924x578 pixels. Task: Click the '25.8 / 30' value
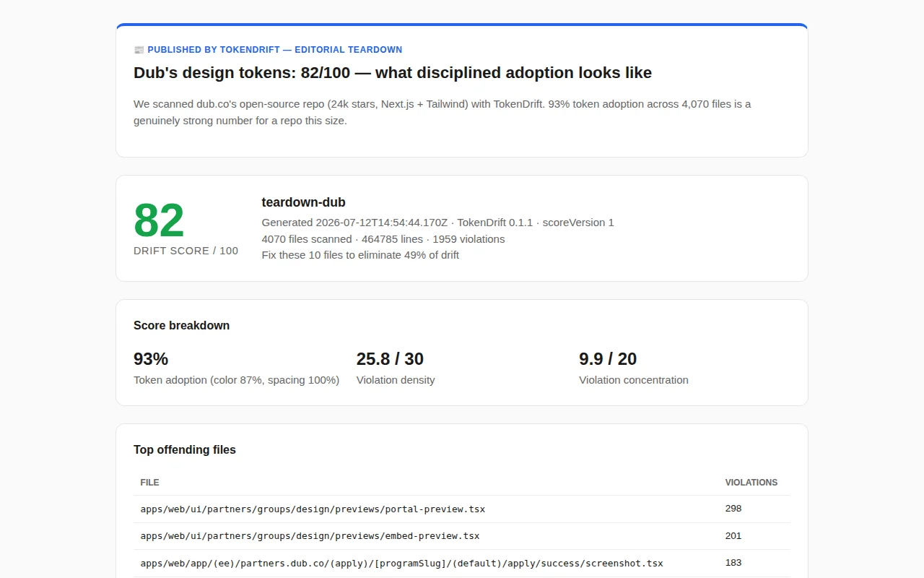pos(390,359)
